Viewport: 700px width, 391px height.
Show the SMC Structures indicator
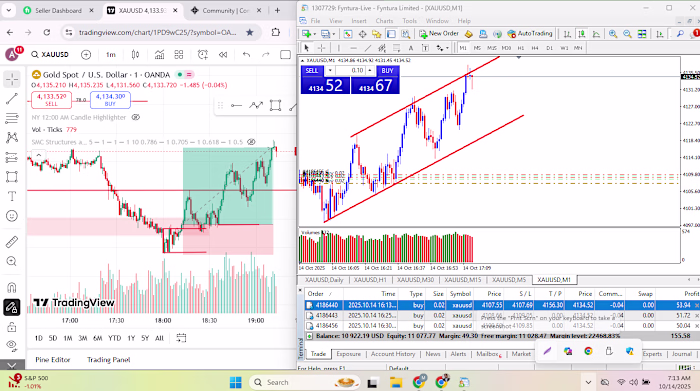pos(251,142)
